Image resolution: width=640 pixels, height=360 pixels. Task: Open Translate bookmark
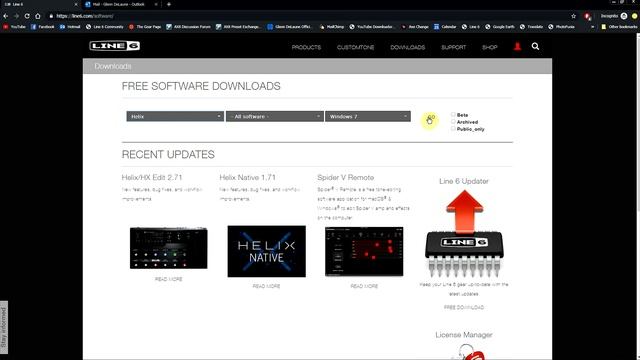pos(531,27)
